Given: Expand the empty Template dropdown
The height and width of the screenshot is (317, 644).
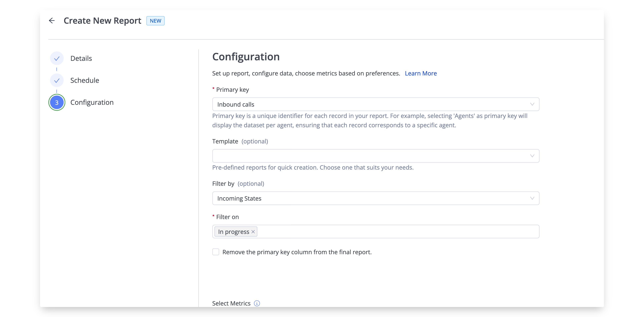Looking at the screenshot, I should [x=376, y=156].
